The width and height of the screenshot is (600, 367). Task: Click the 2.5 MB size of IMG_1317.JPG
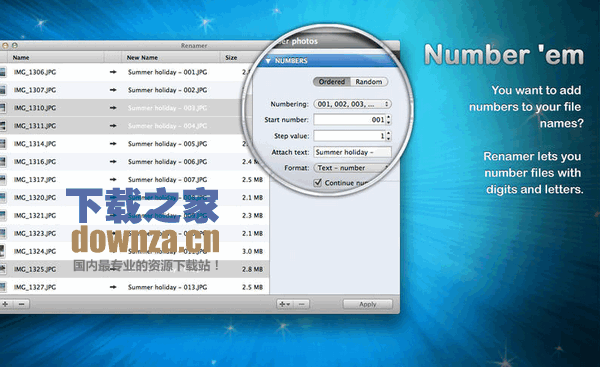click(253, 179)
